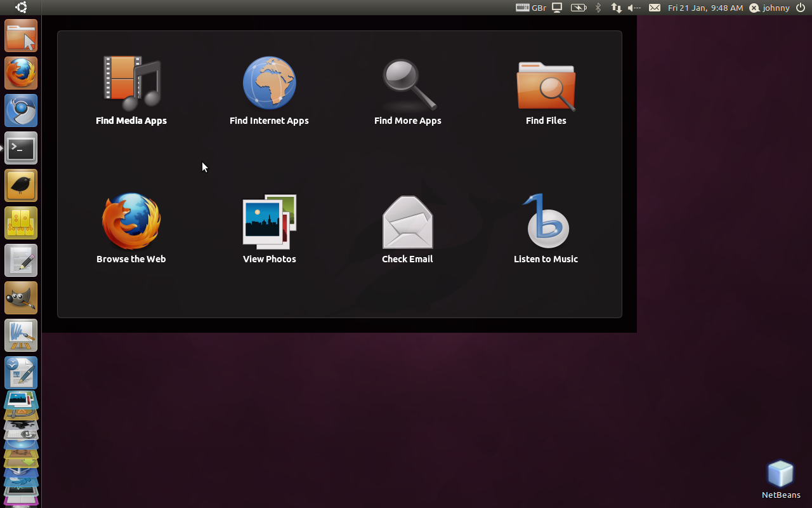
Task: Open the black bird app in launcher
Action: click(x=21, y=185)
